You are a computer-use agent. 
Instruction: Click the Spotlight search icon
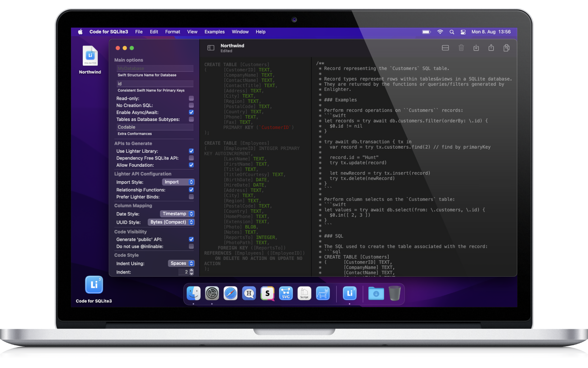(452, 32)
